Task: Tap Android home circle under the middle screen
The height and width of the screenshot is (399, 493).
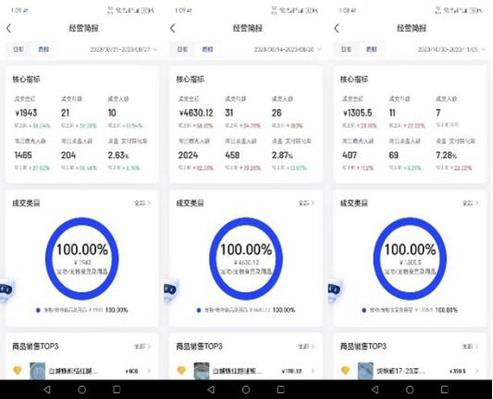Action: tap(246, 390)
